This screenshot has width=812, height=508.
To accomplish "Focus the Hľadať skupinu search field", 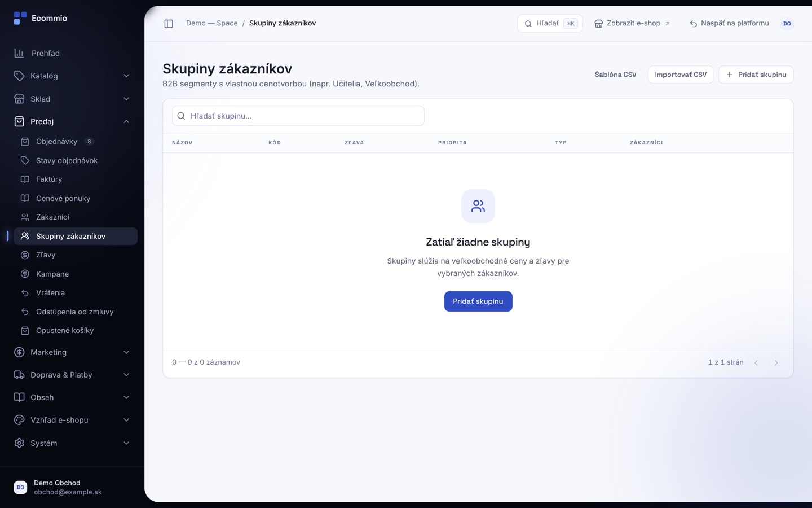I will tap(298, 116).
